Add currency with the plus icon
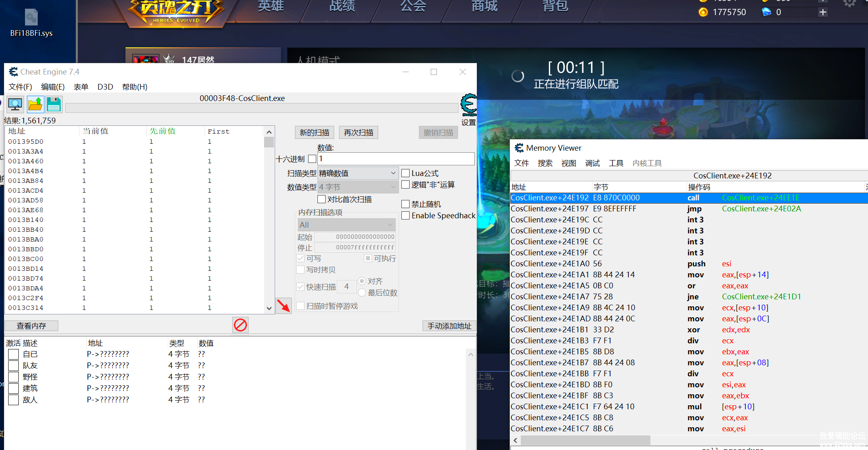The height and width of the screenshot is (450, 868). pos(823,12)
